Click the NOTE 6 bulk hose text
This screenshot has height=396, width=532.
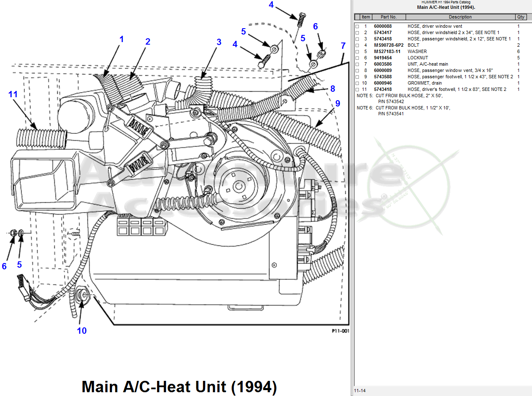point(403,111)
